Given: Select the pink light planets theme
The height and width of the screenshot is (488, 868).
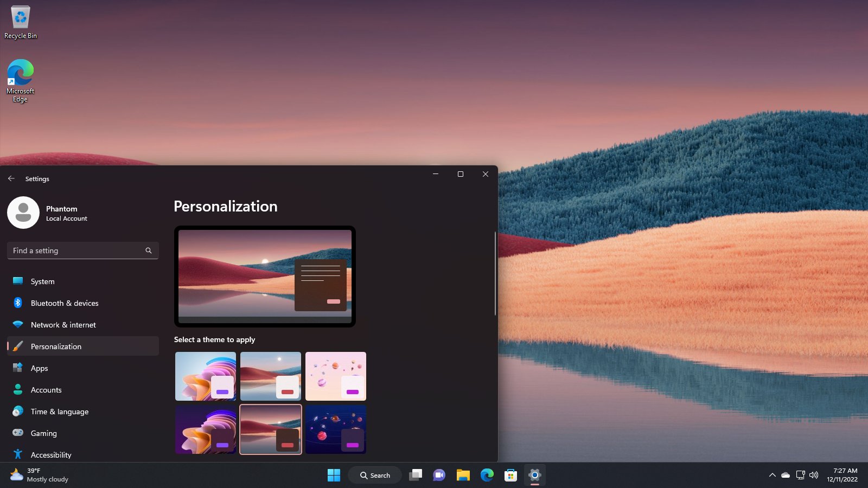Looking at the screenshot, I should pos(336,376).
